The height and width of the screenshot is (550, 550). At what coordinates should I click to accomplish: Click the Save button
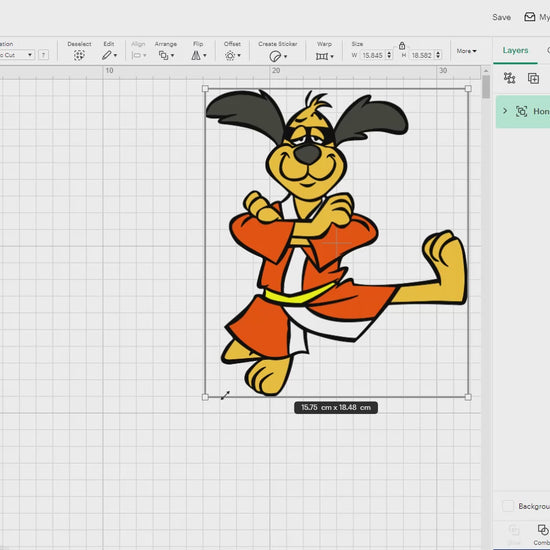pos(501,17)
